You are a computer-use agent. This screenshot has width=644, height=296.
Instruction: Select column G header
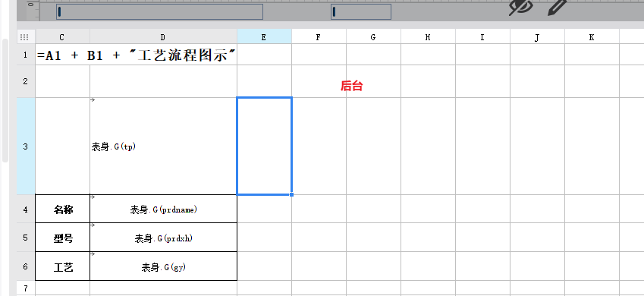[374, 37]
